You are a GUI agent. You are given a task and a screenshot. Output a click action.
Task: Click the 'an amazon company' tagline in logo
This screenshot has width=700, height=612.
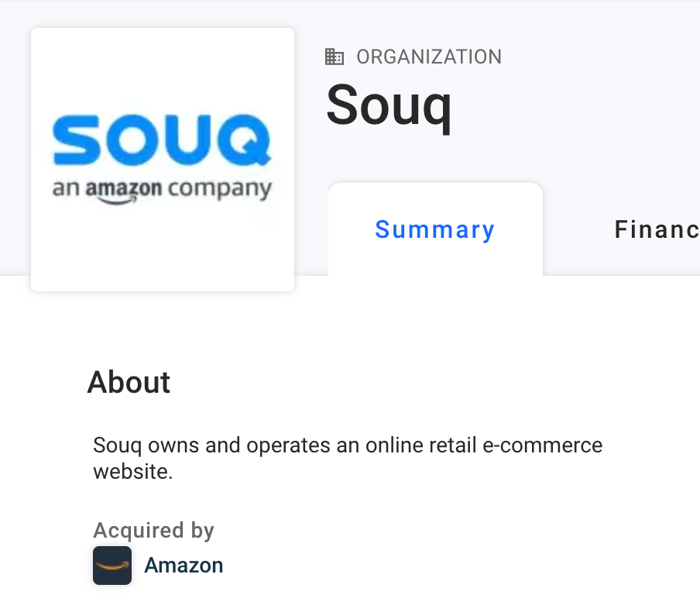162,189
